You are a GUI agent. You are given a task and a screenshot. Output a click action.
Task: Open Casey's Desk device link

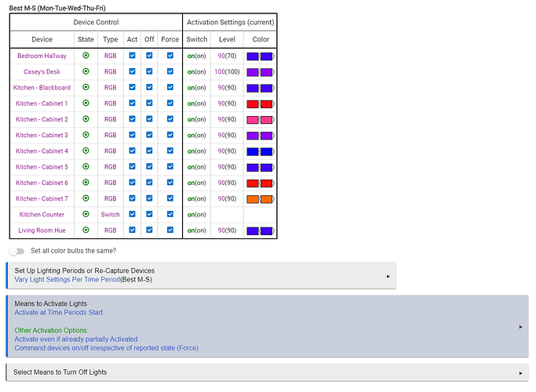(42, 71)
